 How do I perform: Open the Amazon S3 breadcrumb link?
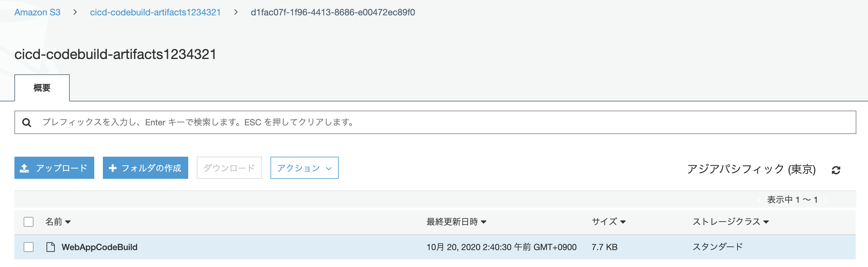pos(37,12)
